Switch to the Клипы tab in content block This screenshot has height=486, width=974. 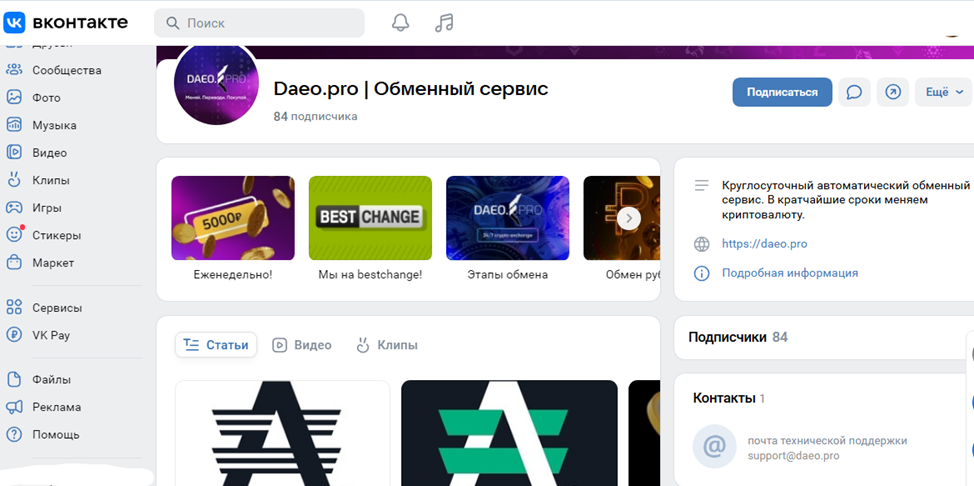click(386, 345)
